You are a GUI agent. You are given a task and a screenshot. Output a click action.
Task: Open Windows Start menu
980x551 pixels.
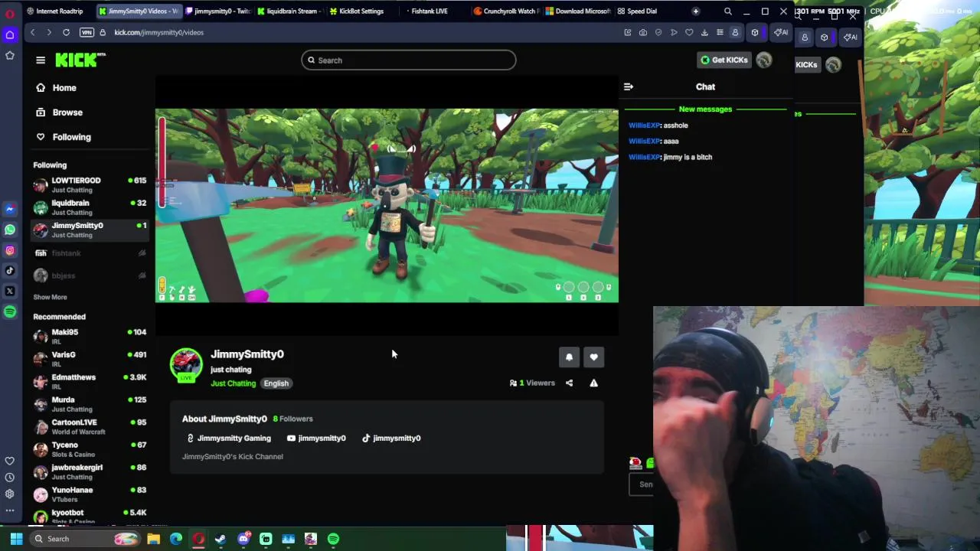coord(16,539)
